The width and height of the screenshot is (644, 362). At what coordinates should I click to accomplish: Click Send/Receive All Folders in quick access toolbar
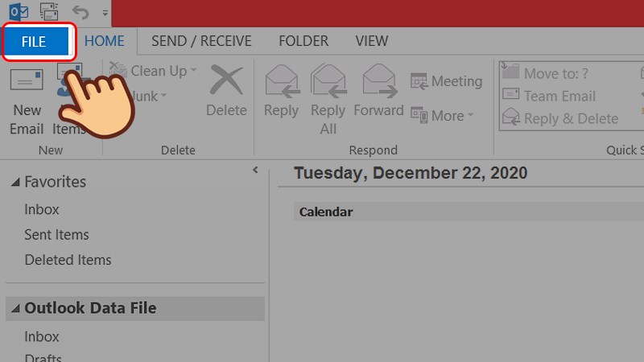click(x=49, y=12)
